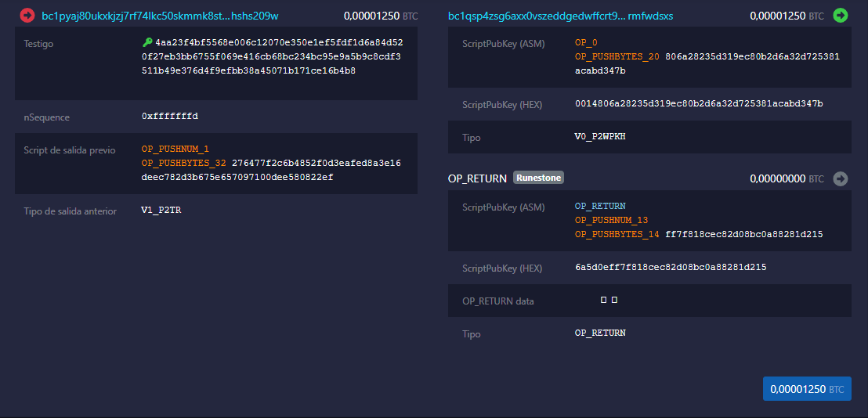
Task: Toggle the blue 0,00001250 BTC amount button
Action: [806, 389]
